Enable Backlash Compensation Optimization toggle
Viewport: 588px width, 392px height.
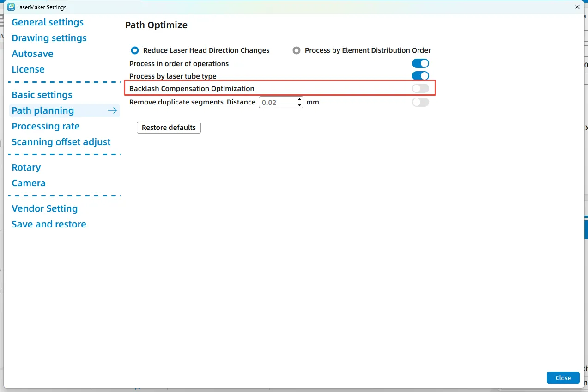[x=420, y=88]
